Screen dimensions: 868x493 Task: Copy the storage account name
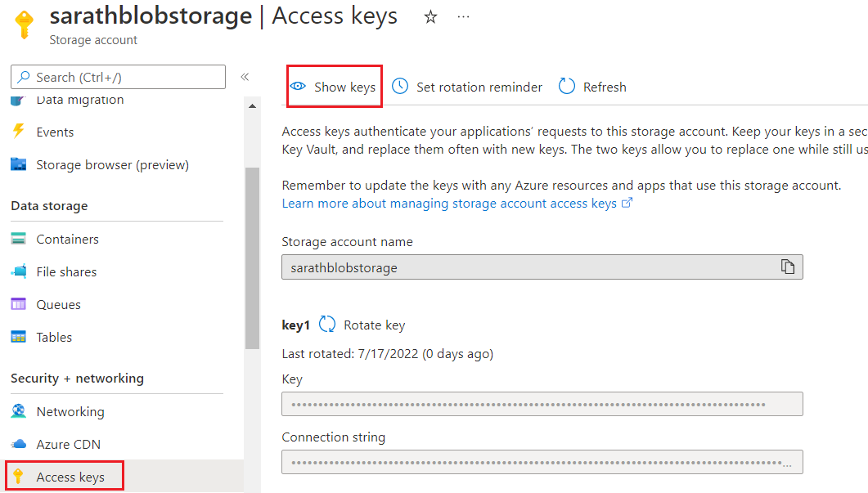click(787, 267)
